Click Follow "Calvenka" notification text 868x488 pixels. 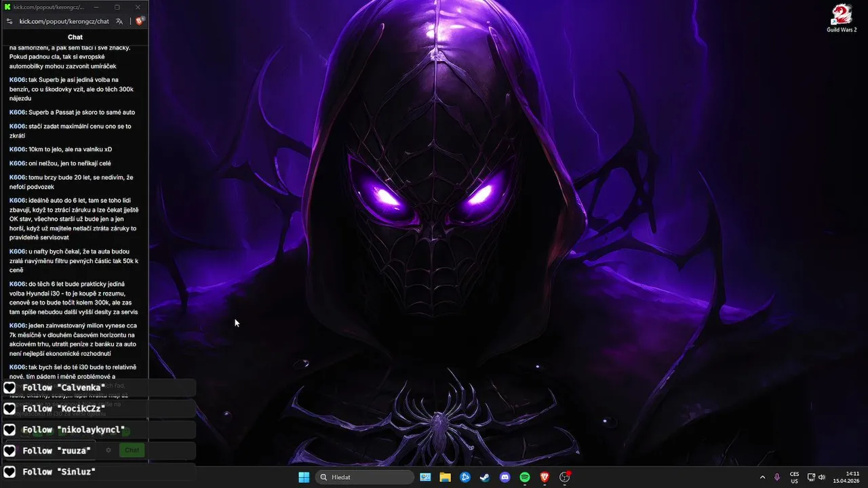tap(64, 388)
